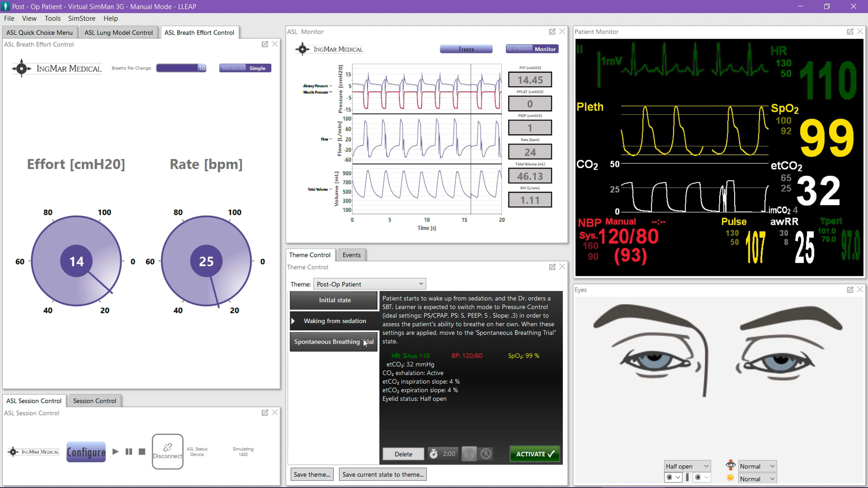The height and width of the screenshot is (488, 868).
Task: Click the pupil link chain icon
Action: point(687,477)
